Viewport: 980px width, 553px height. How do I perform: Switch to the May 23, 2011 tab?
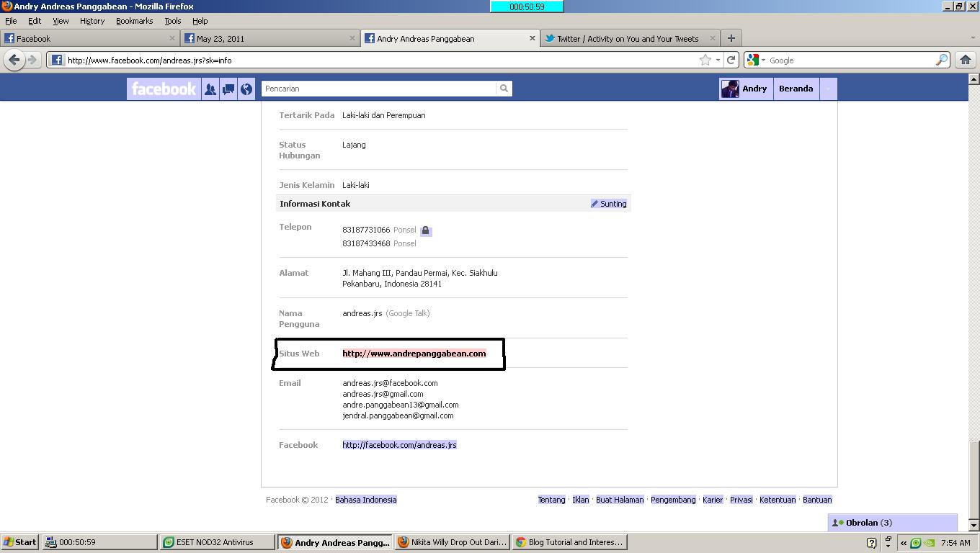(x=269, y=38)
